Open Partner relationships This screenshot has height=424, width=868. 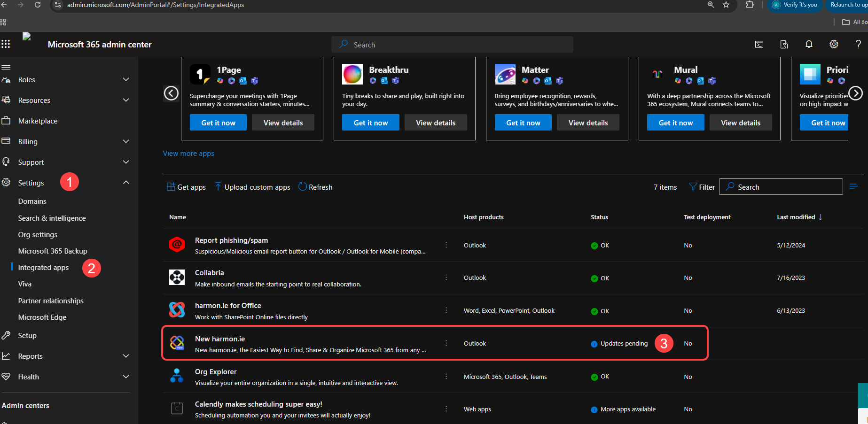[51, 301]
